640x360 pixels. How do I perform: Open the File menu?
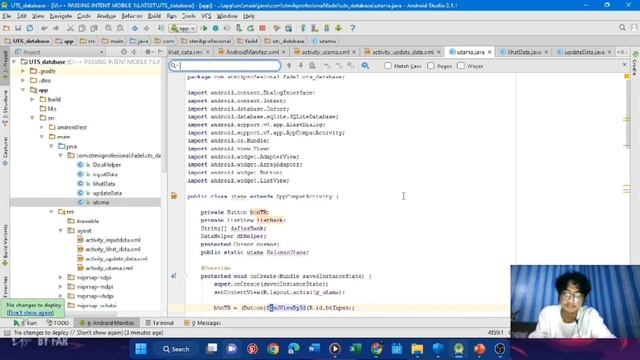point(7,16)
